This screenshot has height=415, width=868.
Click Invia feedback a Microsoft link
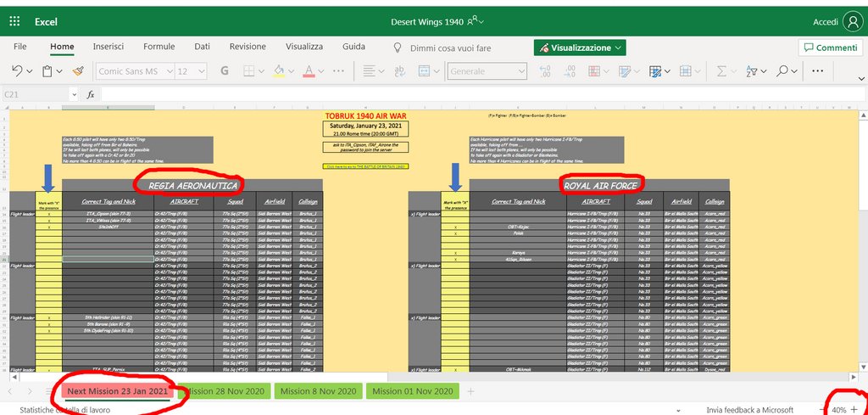(x=750, y=410)
